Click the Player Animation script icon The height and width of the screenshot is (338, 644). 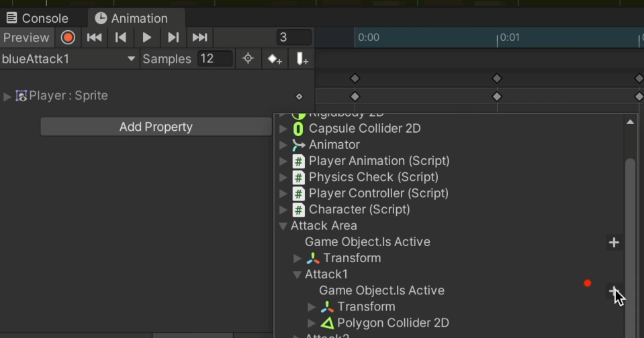pyautogui.click(x=299, y=161)
